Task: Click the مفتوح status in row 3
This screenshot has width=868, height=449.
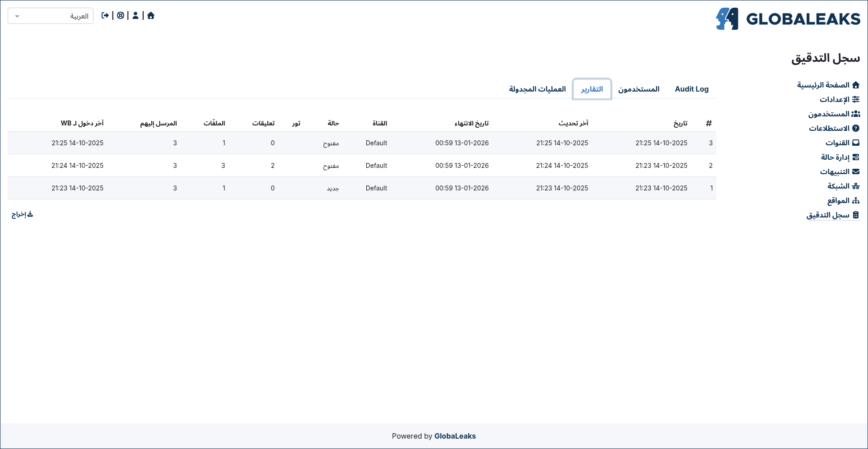Action: pos(331,143)
